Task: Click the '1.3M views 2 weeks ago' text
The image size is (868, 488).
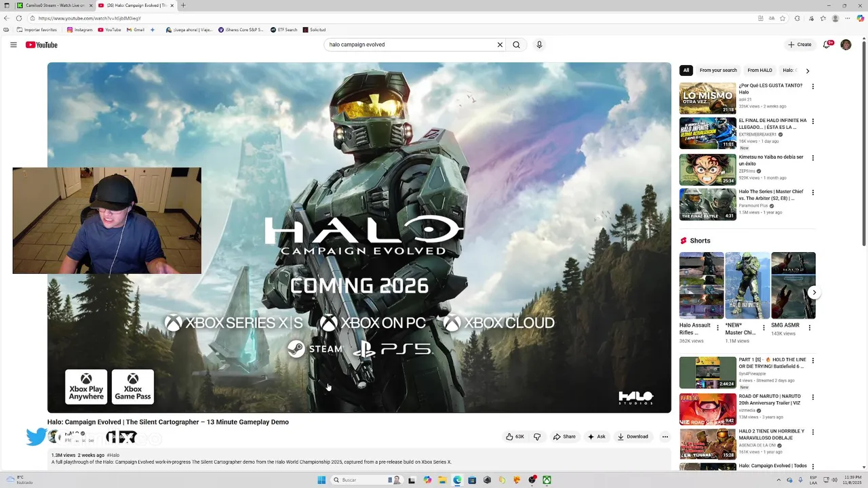Action: coord(78,455)
